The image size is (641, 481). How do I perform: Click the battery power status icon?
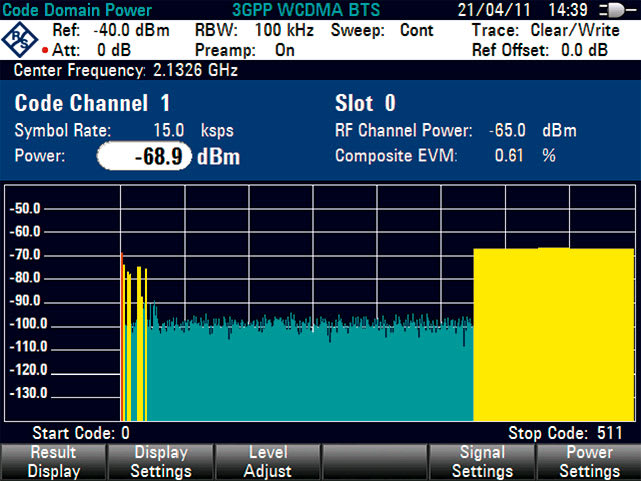[x=618, y=10]
